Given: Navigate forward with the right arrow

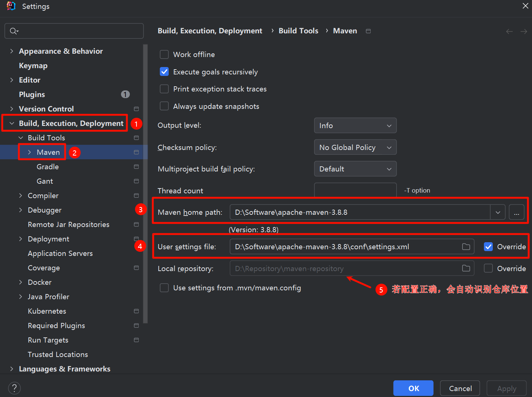Looking at the screenshot, I should click(x=524, y=31).
